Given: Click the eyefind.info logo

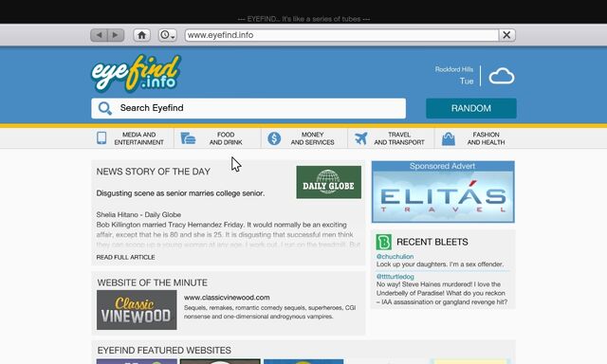Looking at the screenshot, I should click(136, 73).
